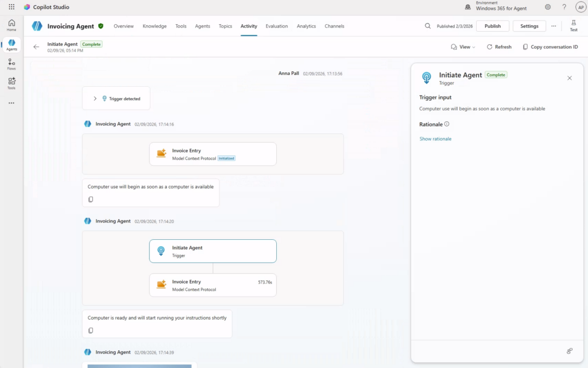The image size is (588, 368).
Task: Click the back arrow beside Initiate Agent
Action: pyautogui.click(x=37, y=47)
